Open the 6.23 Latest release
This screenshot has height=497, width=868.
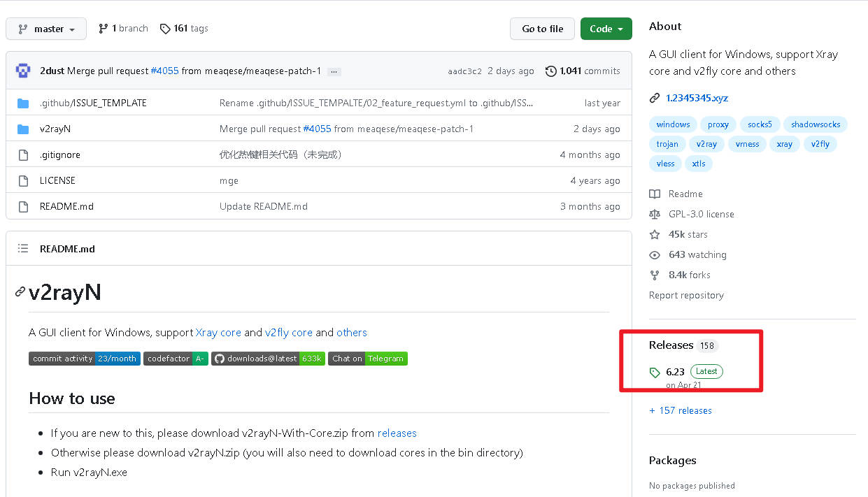[x=694, y=372]
